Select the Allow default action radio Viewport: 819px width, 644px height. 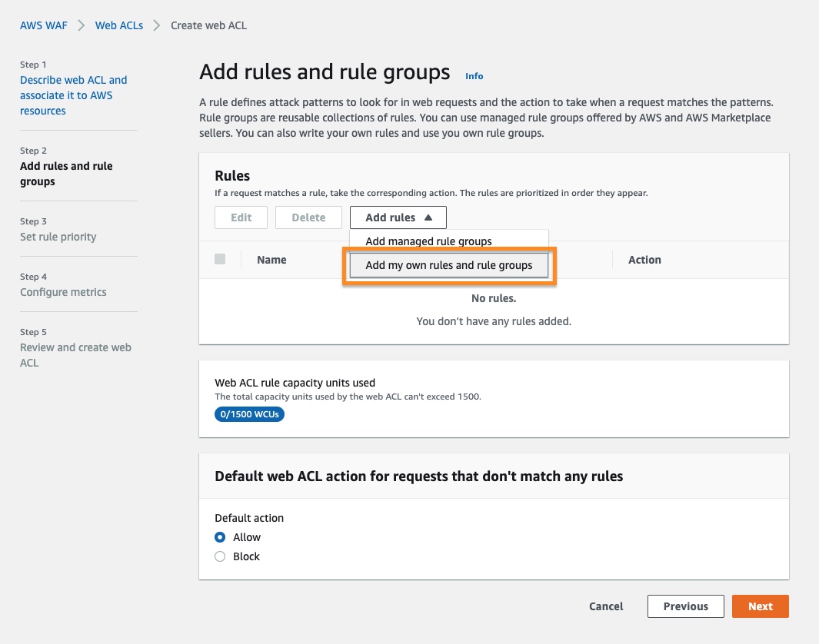[x=220, y=537]
